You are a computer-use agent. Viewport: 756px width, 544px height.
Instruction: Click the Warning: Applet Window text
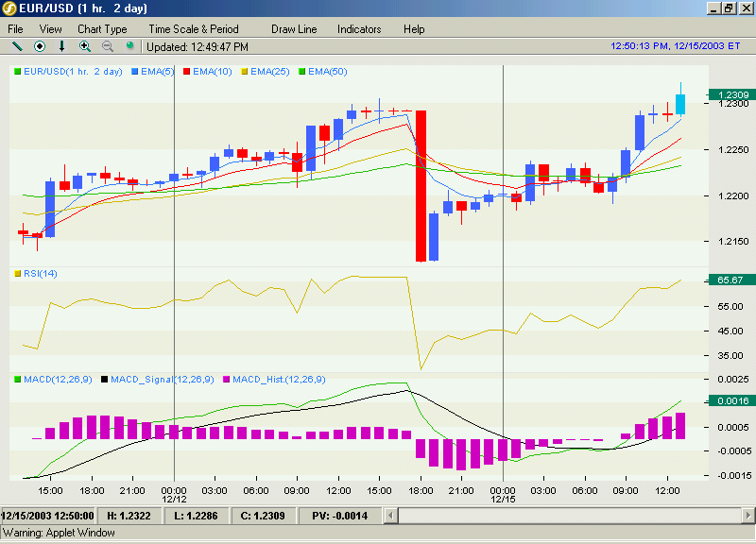[x=59, y=533]
